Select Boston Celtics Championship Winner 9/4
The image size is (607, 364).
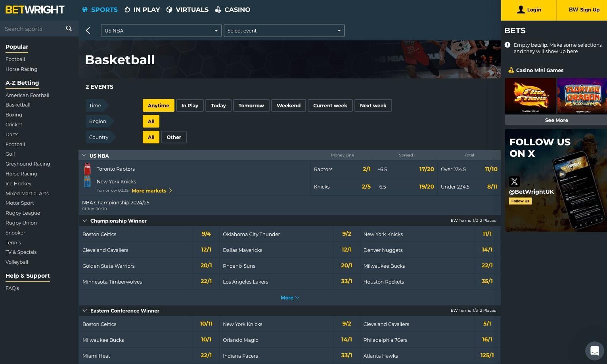point(206,234)
